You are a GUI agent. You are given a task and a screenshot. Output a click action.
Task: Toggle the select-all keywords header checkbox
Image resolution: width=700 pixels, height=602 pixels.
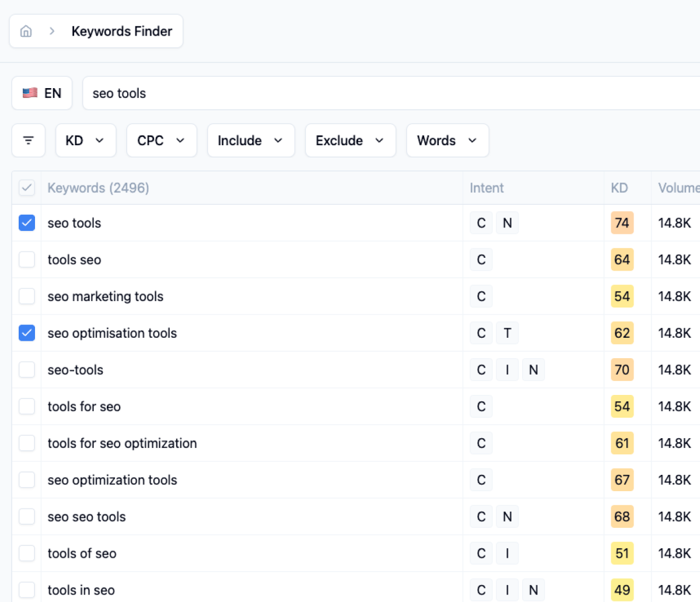[27, 188]
